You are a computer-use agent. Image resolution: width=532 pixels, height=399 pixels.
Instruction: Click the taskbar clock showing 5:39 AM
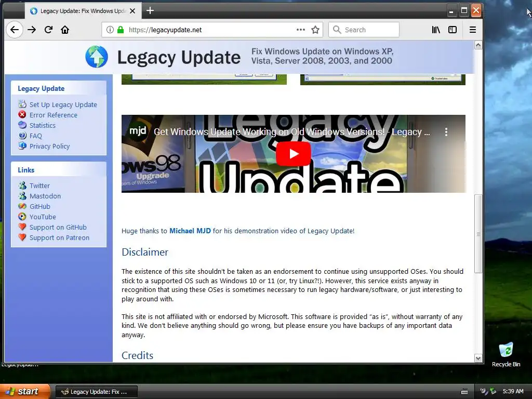[x=513, y=391]
